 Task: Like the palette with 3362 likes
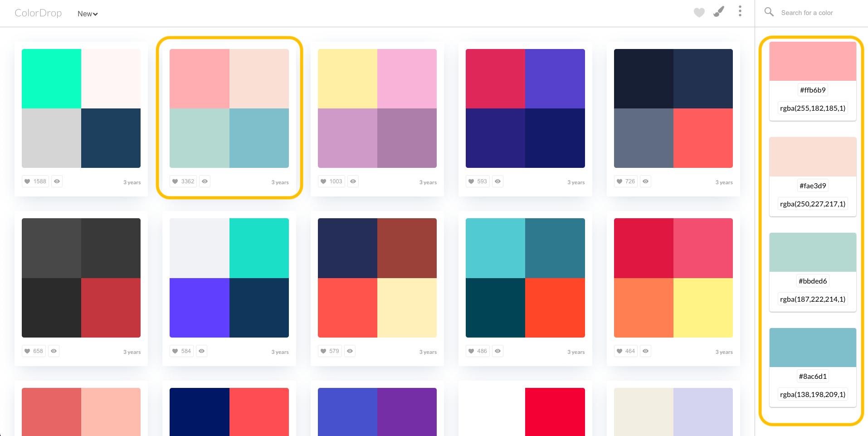point(183,181)
